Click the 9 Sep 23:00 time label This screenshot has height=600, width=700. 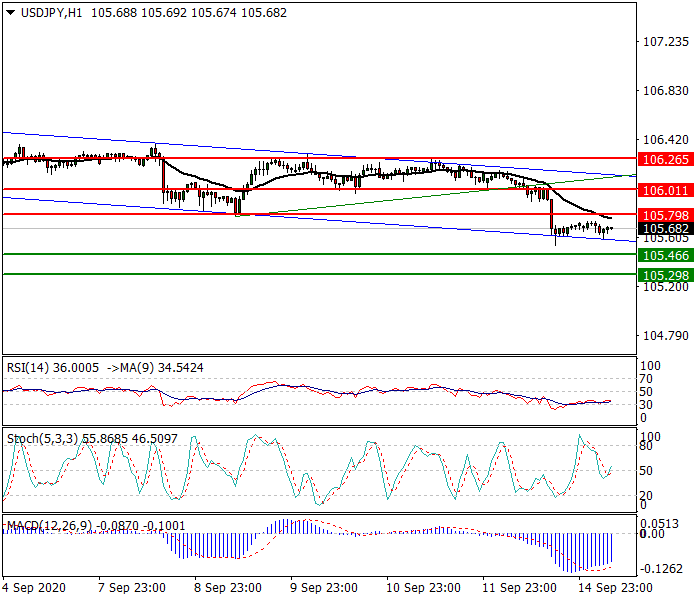[x=324, y=588]
